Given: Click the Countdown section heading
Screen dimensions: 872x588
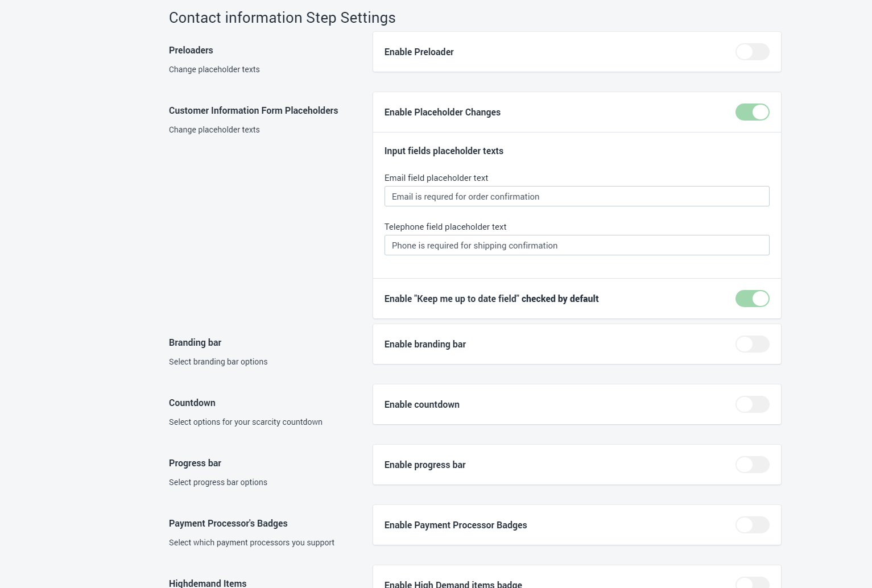Looking at the screenshot, I should click(x=192, y=403).
